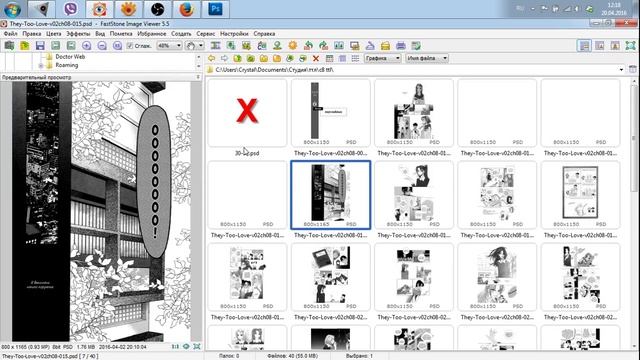Click the folder path address field

click(415, 70)
